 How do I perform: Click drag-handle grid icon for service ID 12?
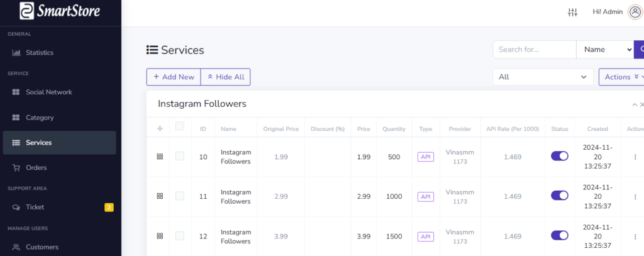coord(160,236)
